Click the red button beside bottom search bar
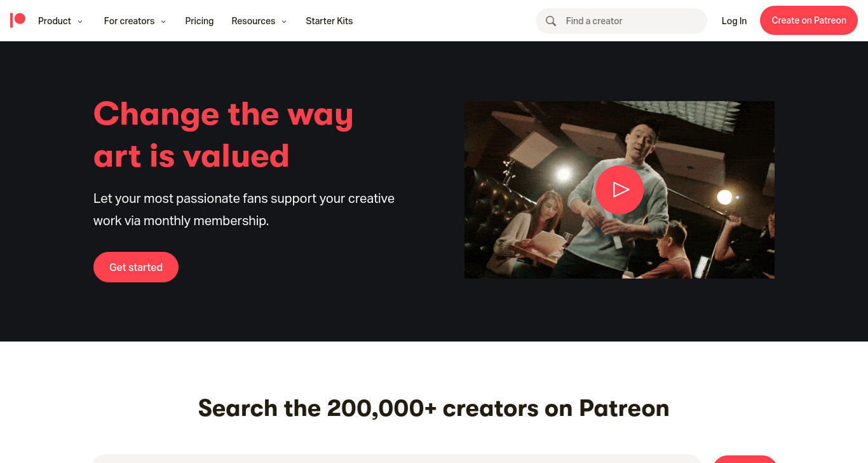868x463 pixels. coord(745,459)
